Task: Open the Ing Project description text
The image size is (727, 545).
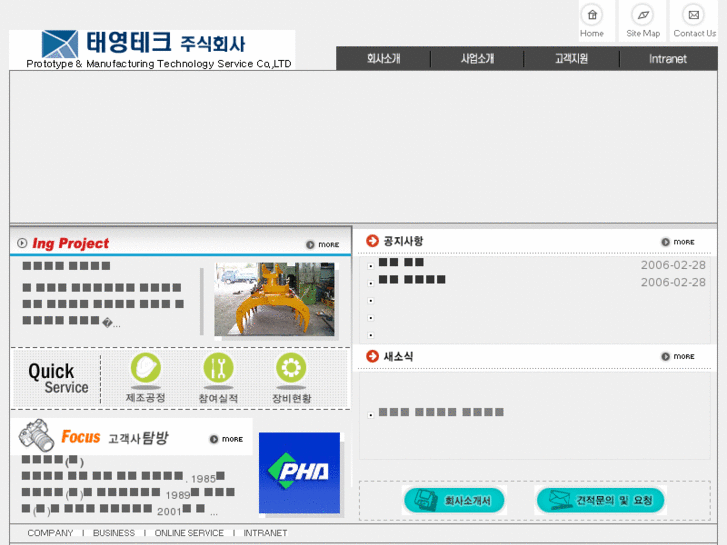Action: coord(103,304)
